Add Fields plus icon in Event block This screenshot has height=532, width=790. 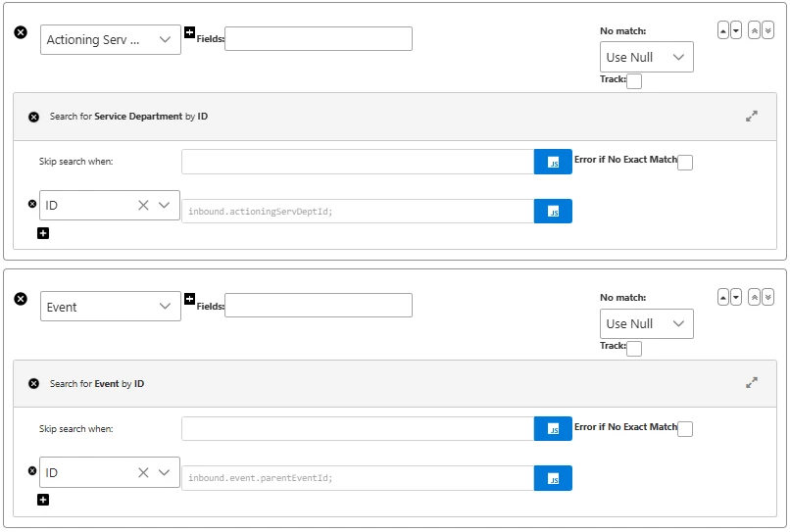(189, 299)
